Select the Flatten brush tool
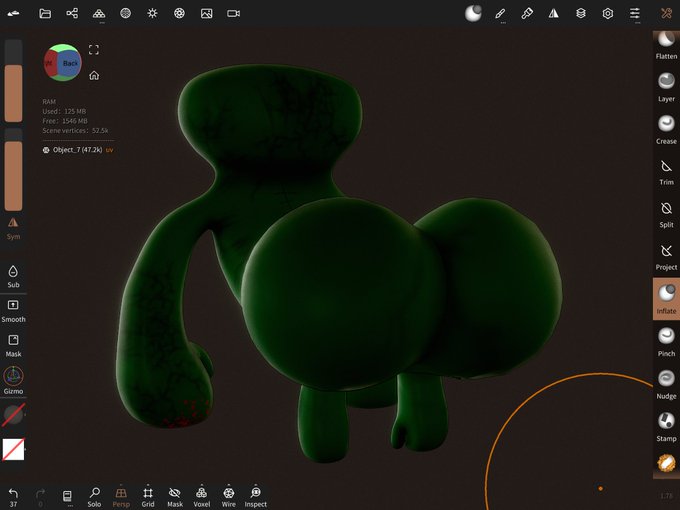 pyautogui.click(x=666, y=46)
